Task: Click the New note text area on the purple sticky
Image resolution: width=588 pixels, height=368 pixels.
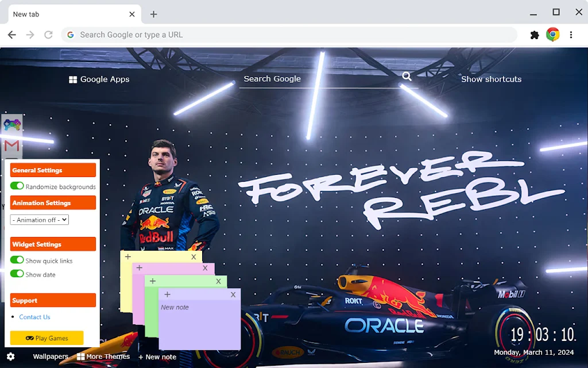Action: pos(199,325)
